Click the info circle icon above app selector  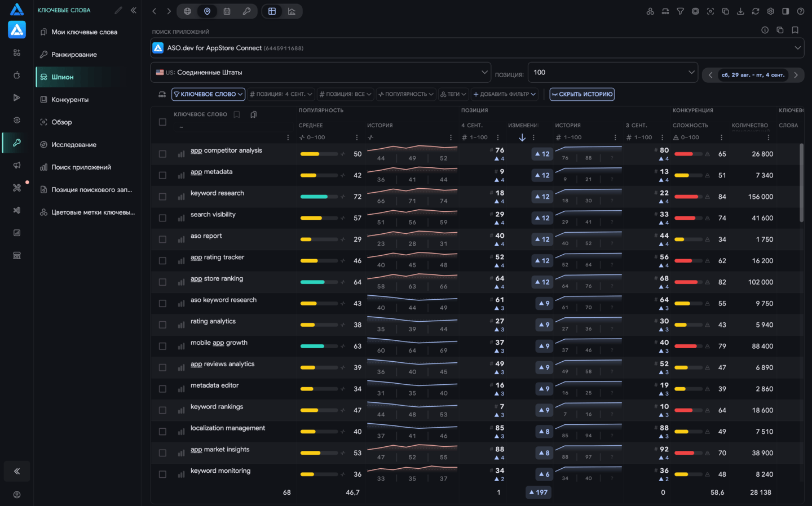[x=765, y=30]
